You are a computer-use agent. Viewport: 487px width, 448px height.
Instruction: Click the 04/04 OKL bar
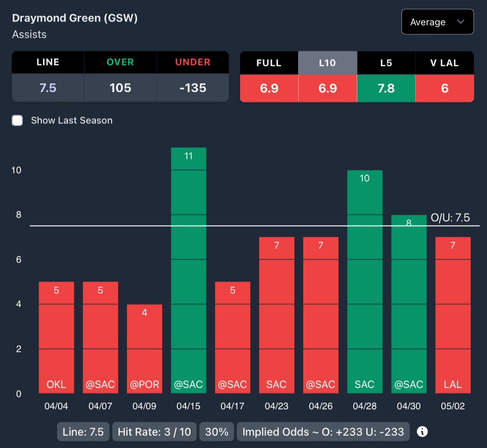pyautogui.click(x=56, y=337)
